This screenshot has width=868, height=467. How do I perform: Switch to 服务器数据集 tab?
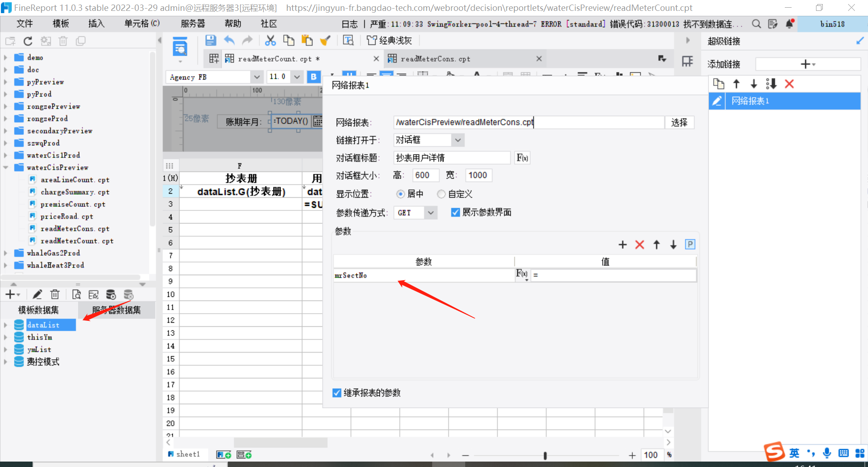[x=117, y=310]
